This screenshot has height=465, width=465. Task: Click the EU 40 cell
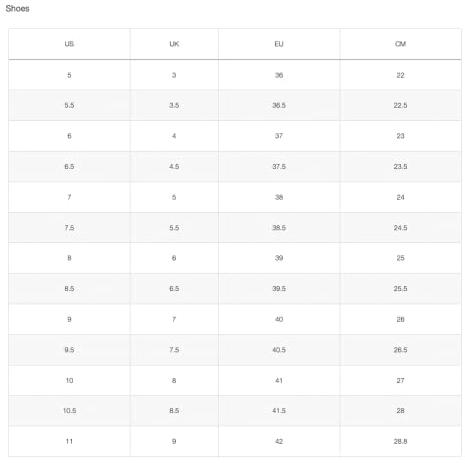pyautogui.click(x=279, y=319)
